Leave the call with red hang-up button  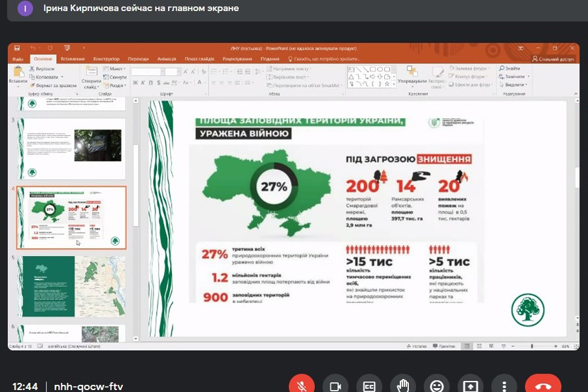click(543, 385)
